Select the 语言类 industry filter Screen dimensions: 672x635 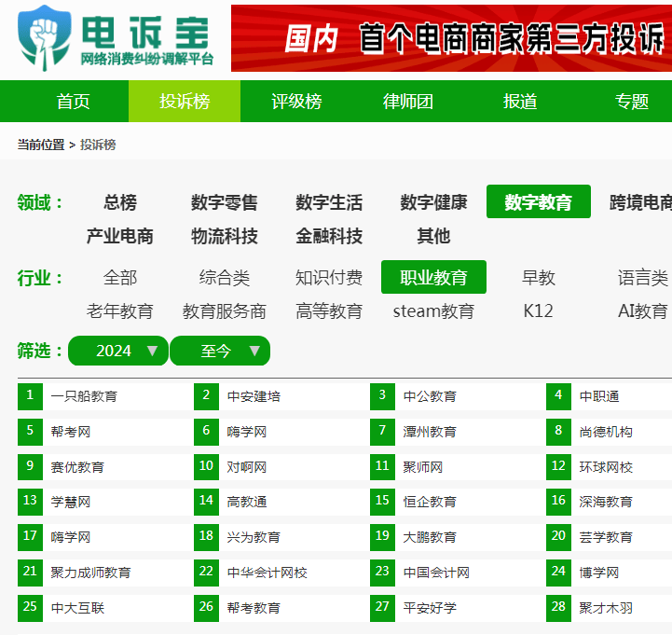coord(642,278)
